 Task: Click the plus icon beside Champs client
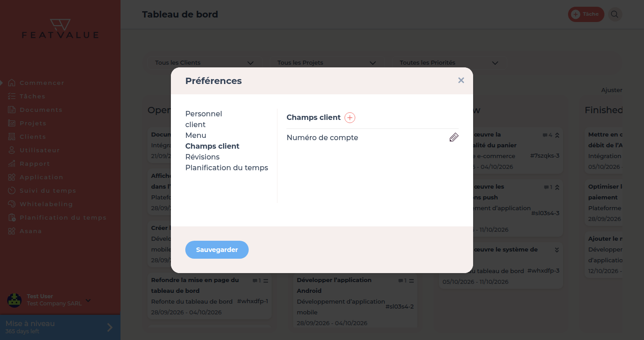350,118
